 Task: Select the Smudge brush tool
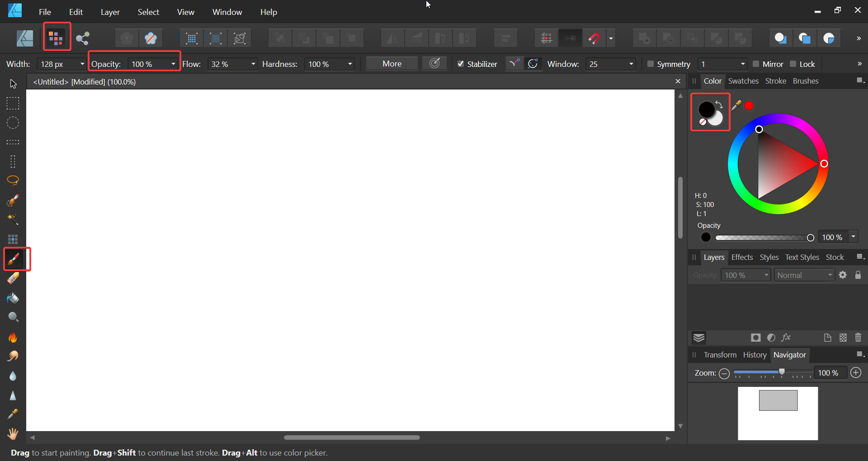[13, 357]
